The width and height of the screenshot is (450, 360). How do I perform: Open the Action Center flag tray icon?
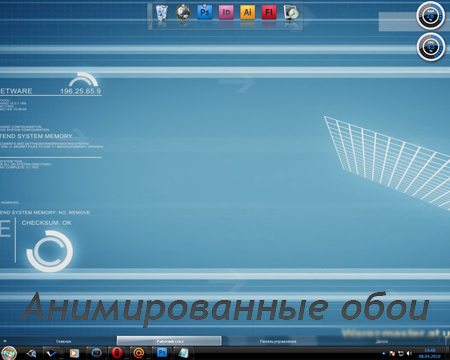coord(392,353)
